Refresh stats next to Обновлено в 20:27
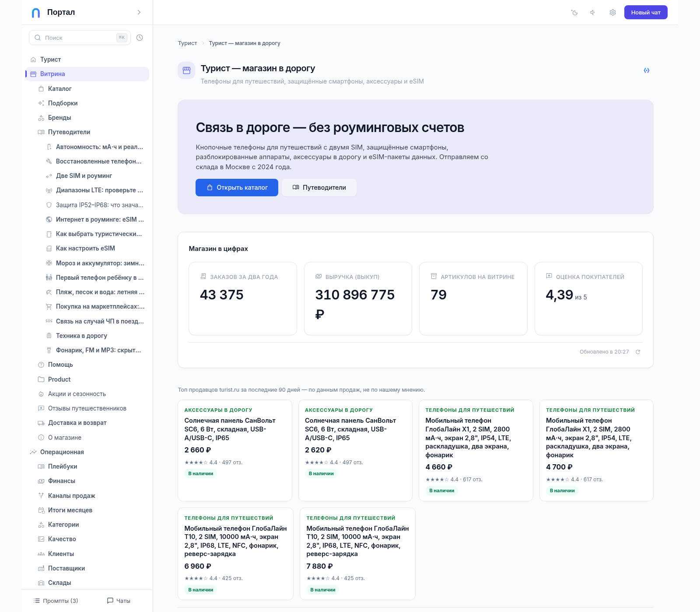The height and width of the screenshot is (612, 700). (638, 352)
